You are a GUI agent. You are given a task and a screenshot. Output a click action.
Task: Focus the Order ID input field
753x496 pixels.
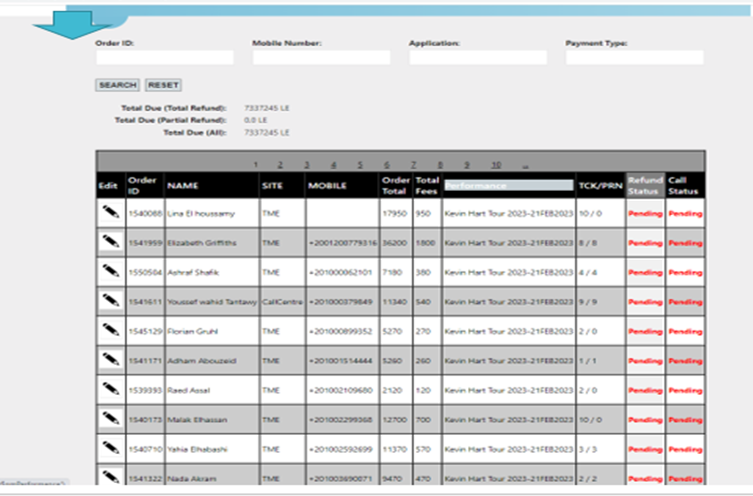165,58
